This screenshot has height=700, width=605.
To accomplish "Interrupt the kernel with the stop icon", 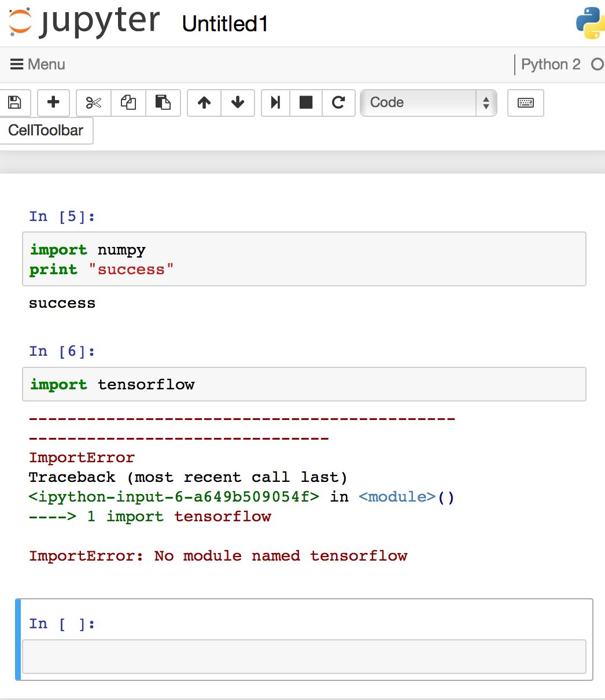I will click(x=306, y=103).
